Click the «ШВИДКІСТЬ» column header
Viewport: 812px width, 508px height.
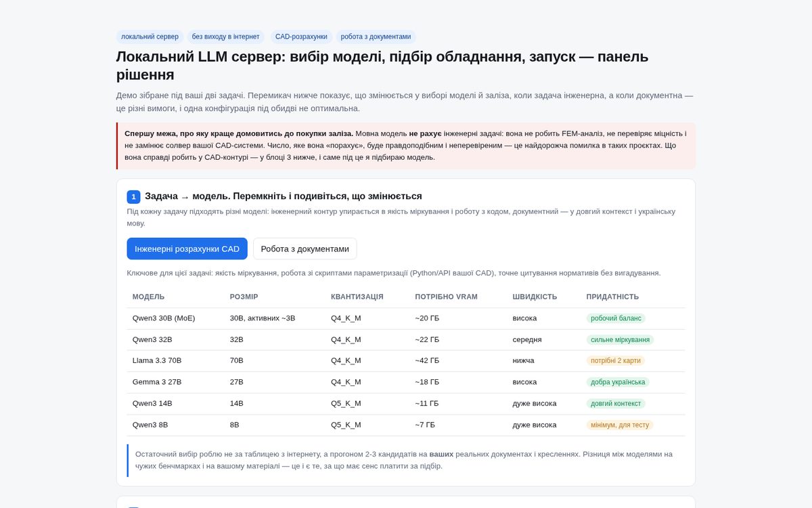click(x=535, y=297)
